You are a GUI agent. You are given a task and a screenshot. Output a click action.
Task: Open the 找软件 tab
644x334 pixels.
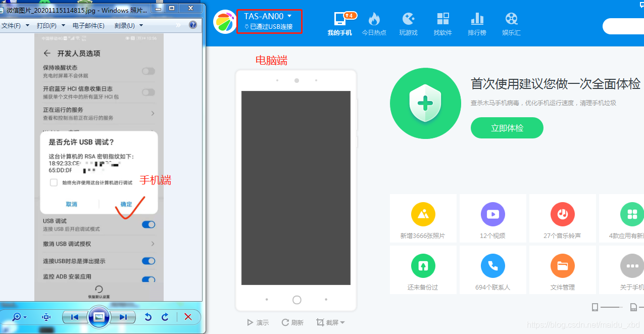point(442,24)
